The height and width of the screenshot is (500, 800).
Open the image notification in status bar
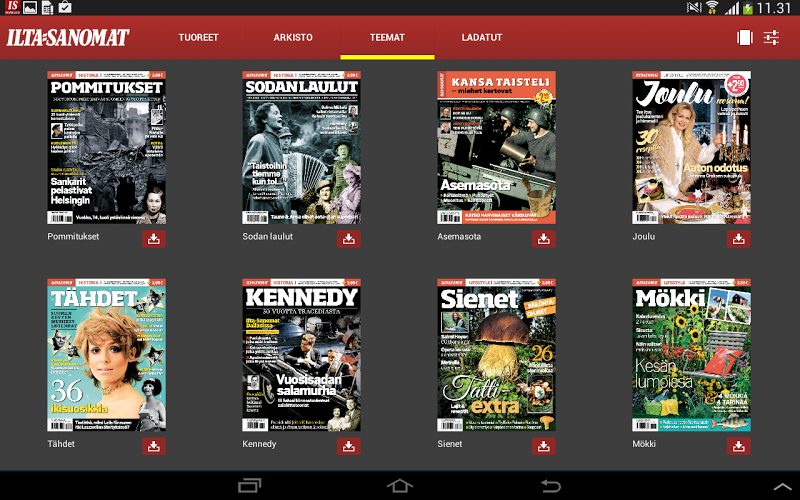[30, 7]
